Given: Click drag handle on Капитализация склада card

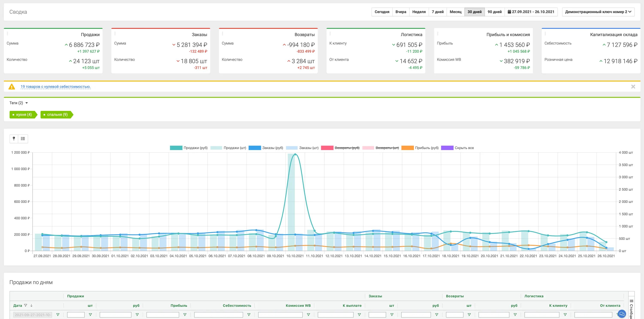Looking at the screenshot, I should point(545,34).
